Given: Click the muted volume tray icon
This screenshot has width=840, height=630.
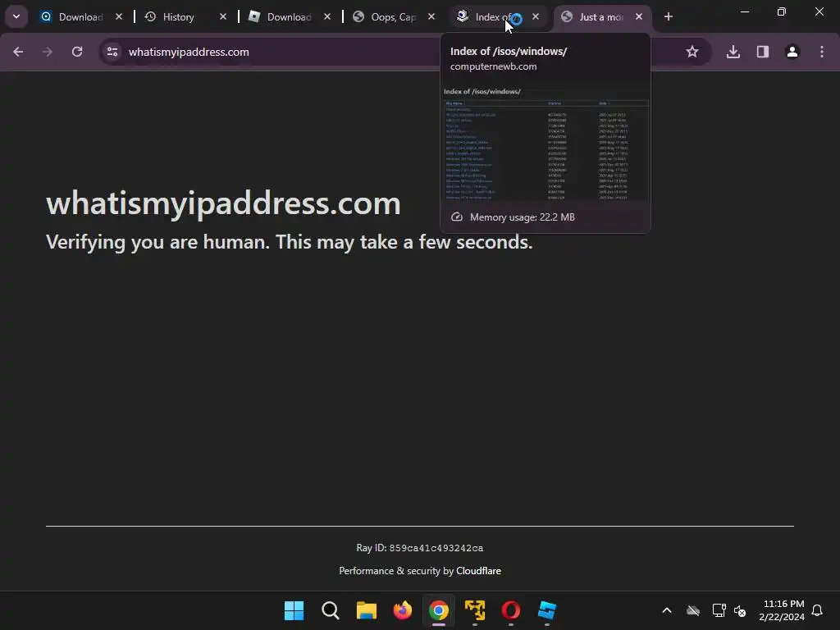Looking at the screenshot, I should click(x=741, y=610).
